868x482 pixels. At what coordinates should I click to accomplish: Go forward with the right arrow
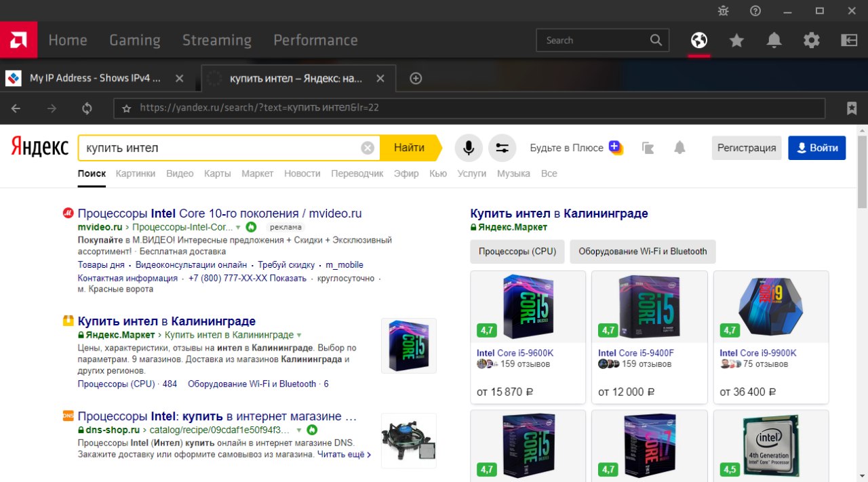click(52, 108)
